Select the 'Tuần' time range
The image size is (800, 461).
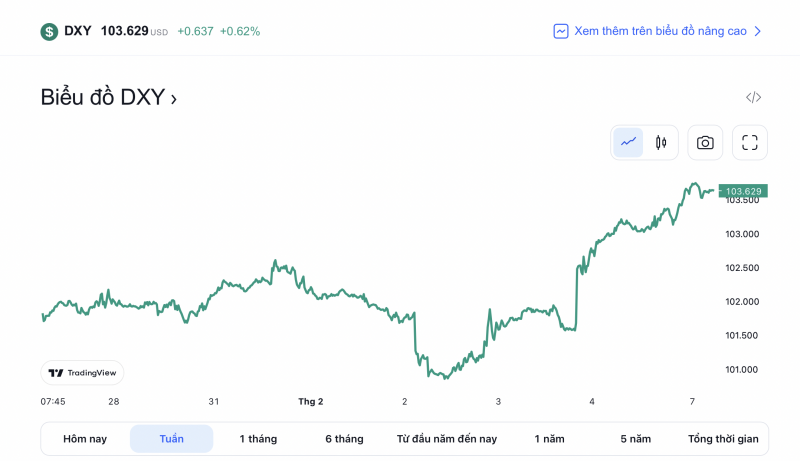point(171,439)
